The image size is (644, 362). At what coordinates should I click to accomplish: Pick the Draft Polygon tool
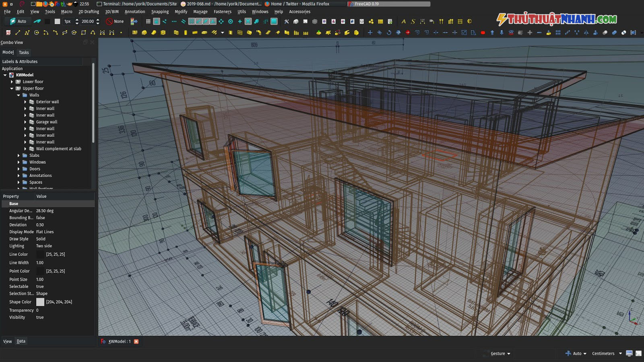pyautogui.click(x=74, y=33)
